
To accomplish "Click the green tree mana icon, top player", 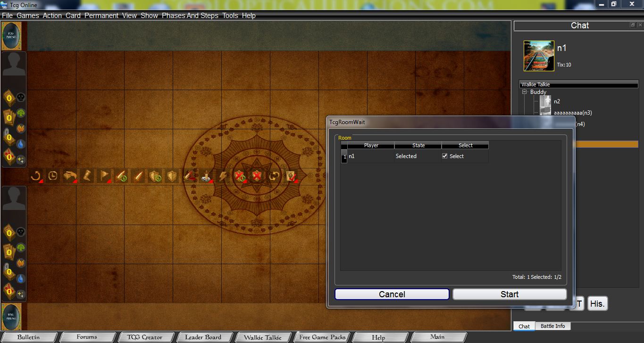I will click(x=21, y=113).
